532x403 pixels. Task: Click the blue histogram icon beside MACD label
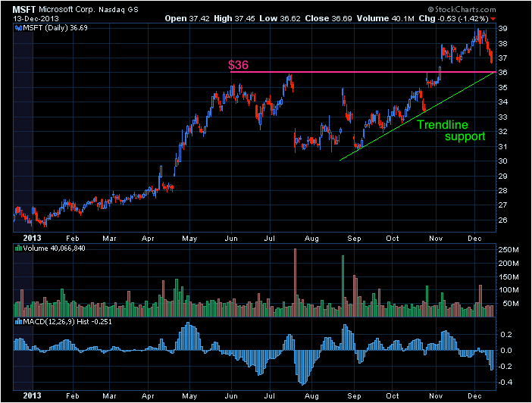click(18, 322)
